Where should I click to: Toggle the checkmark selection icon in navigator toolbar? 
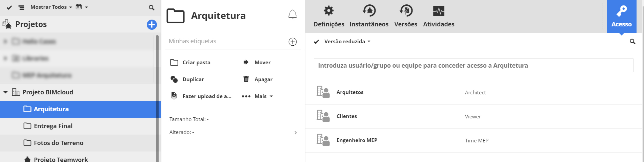[x=9, y=7]
